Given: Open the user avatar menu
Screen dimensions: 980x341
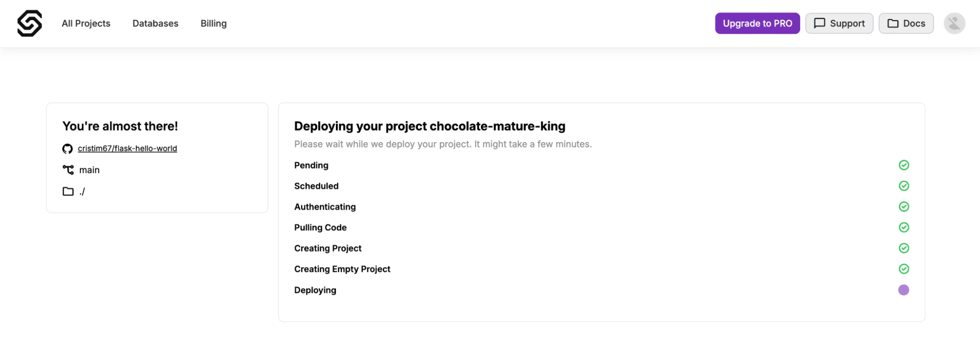Looking at the screenshot, I should coord(954,24).
